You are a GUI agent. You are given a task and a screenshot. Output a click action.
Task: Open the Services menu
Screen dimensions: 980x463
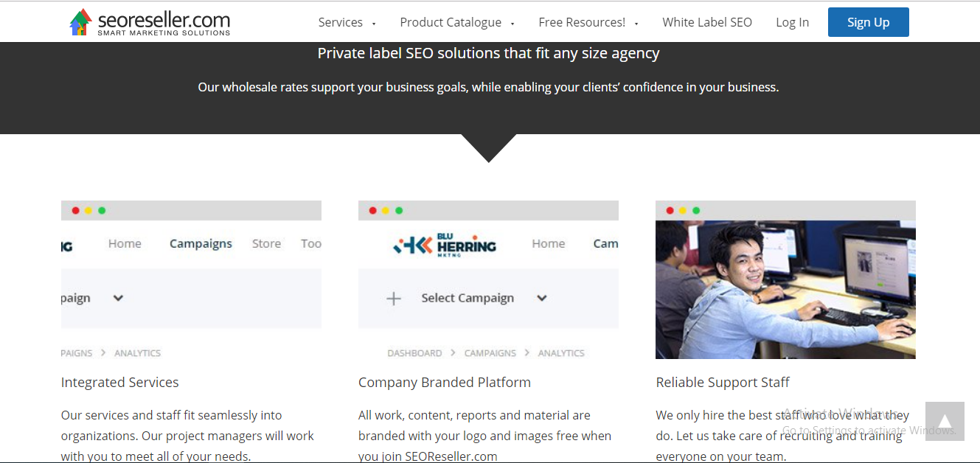point(340,22)
